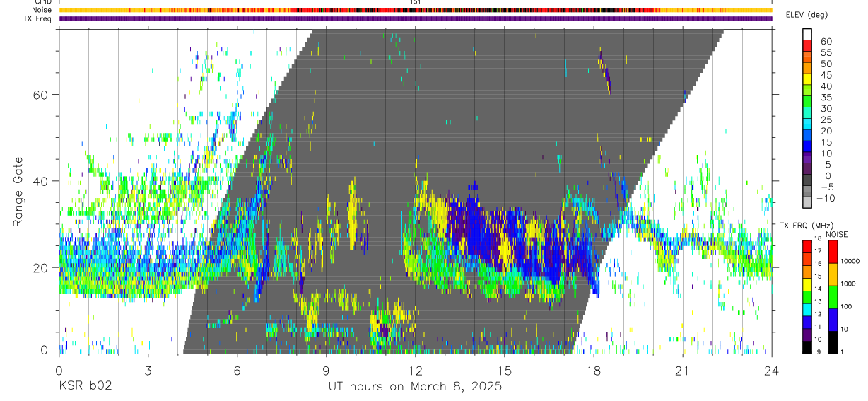Pick the yellow swatch at 40 on ELEV colorbar
The height and width of the screenshot is (401, 868).
[x=807, y=79]
